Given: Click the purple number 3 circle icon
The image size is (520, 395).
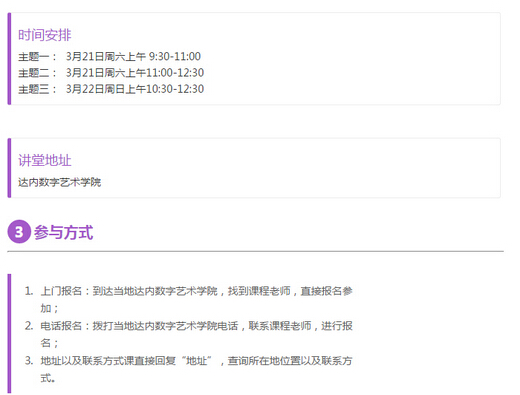Looking at the screenshot, I should (19, 232).
